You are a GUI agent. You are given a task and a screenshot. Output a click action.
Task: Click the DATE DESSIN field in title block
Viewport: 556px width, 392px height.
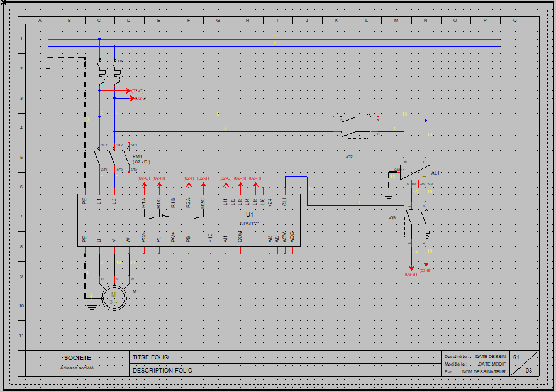[491, 357]
